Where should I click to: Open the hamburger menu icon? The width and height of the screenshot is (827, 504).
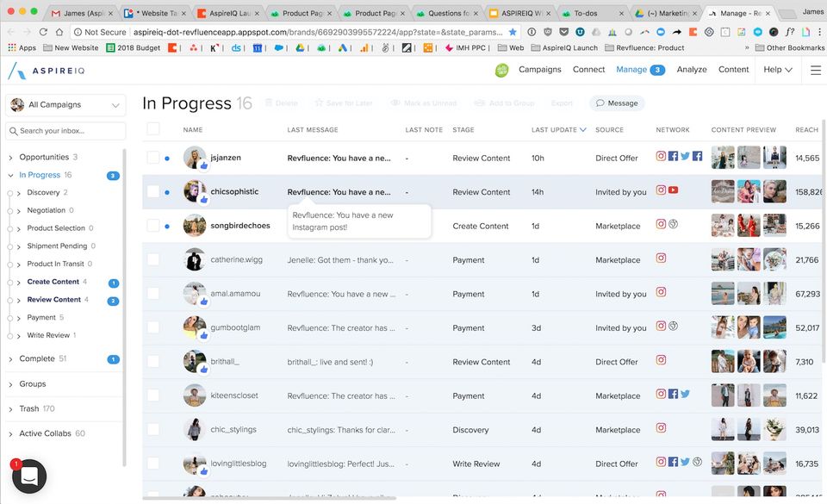[x=816, y=70]
